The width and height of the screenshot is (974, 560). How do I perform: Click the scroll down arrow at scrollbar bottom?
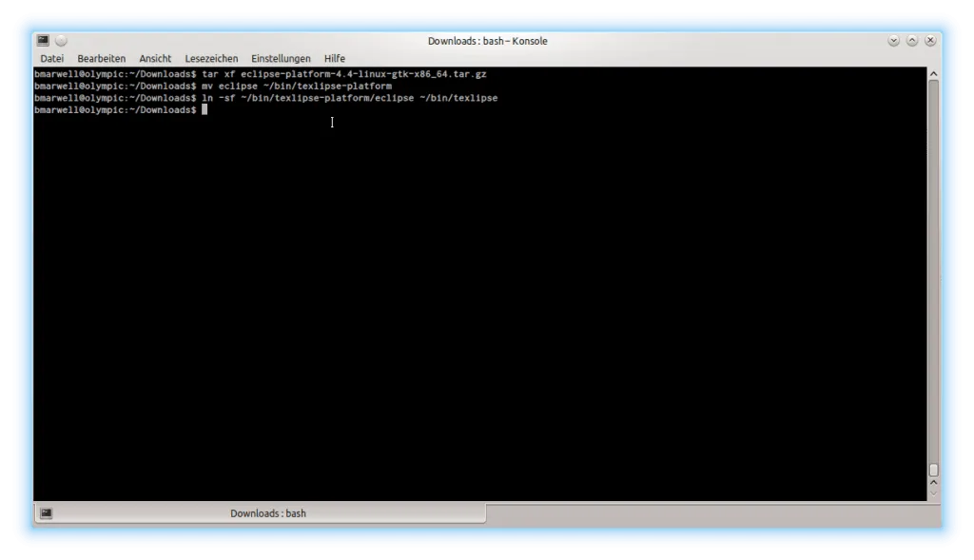click(933, 493)
